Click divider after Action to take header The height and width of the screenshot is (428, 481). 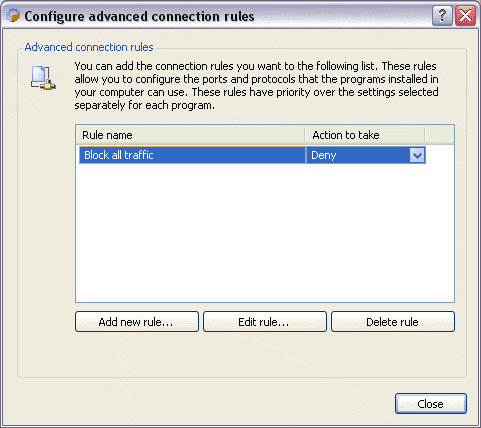(425, 135)
